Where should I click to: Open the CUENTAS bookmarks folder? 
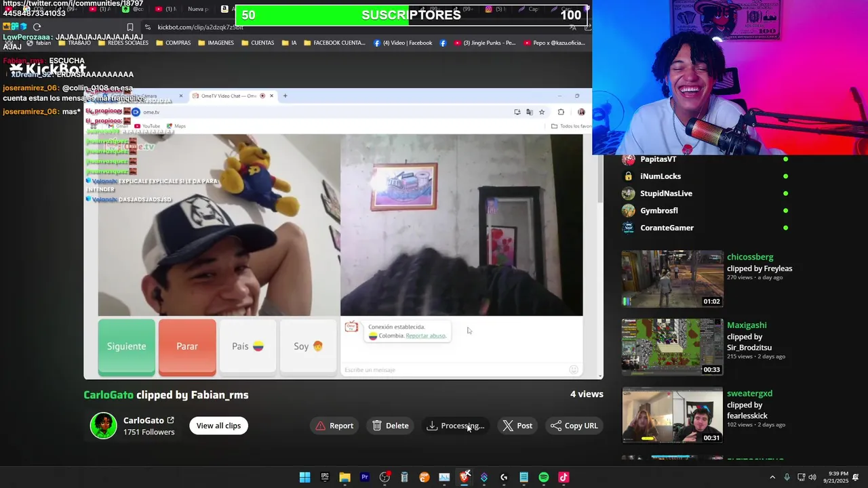(x=257, y=43)
